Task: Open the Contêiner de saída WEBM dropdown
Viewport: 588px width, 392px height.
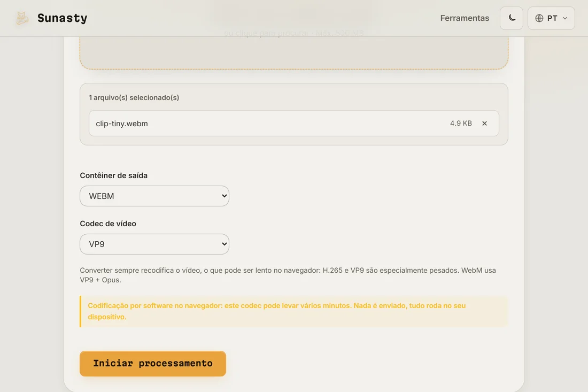Action: (154, 196)
